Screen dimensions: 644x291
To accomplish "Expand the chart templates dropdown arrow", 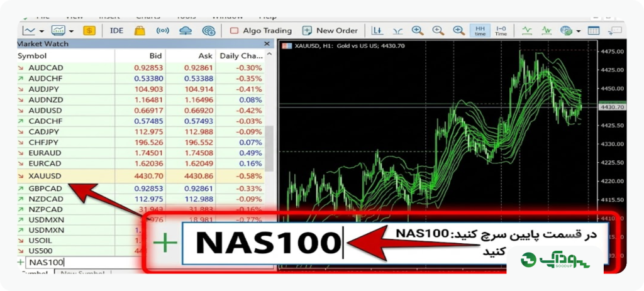I will coord(72,31).
